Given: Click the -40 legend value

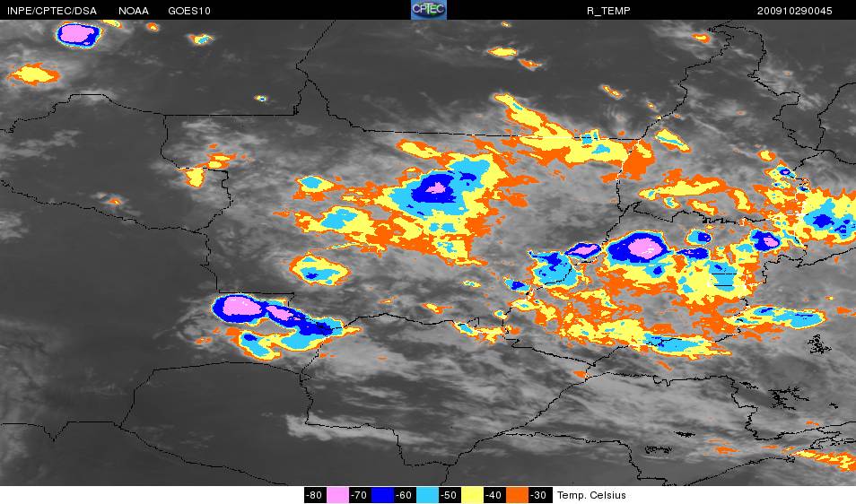Looking at the screenshot, I should pos(493,495).
